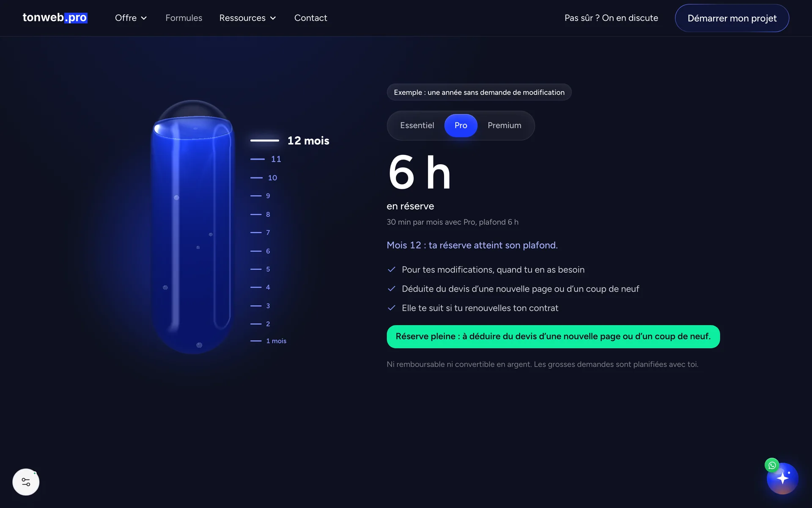812x508 pixels.
Task: Open 'Pas sûr ? On en discute' link
Action: pyautogui.click(x=611, y=18)
